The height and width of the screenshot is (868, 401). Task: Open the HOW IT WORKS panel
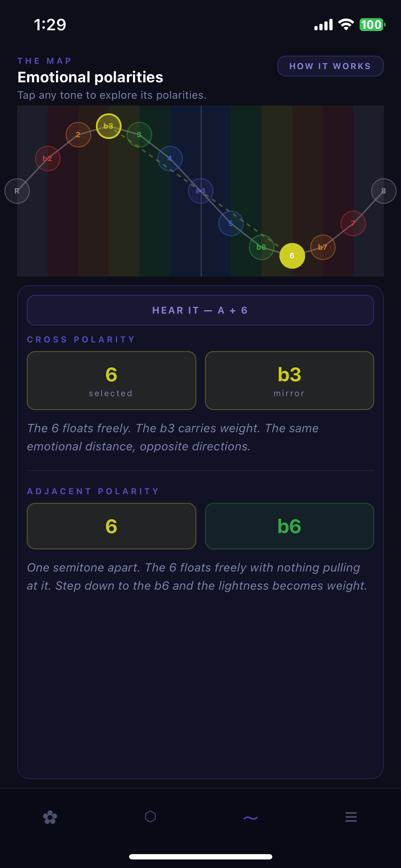click(x=330, y=66)
